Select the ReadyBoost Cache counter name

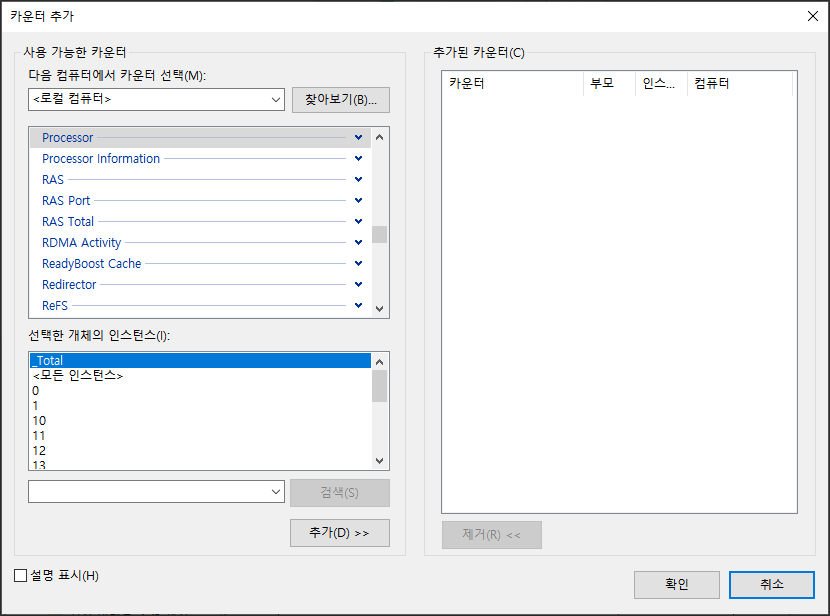[92, 264]
